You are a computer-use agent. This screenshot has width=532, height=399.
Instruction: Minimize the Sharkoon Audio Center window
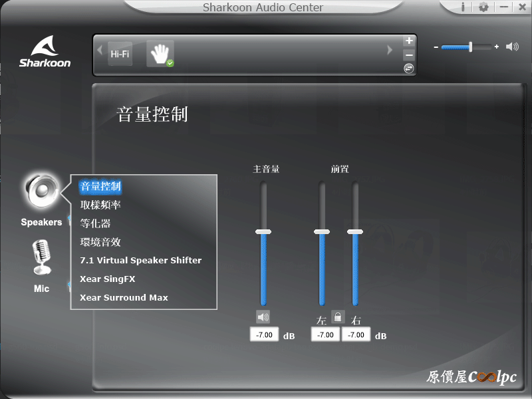[x=504, y=7]
